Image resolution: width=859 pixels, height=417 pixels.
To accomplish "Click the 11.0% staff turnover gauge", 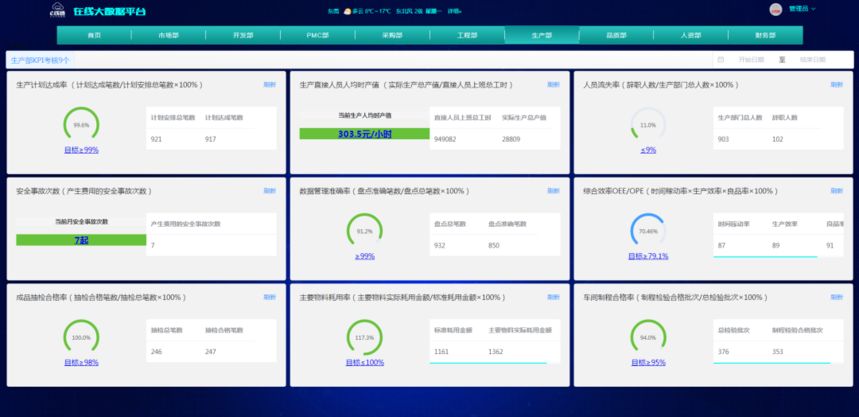I will 648,125.
